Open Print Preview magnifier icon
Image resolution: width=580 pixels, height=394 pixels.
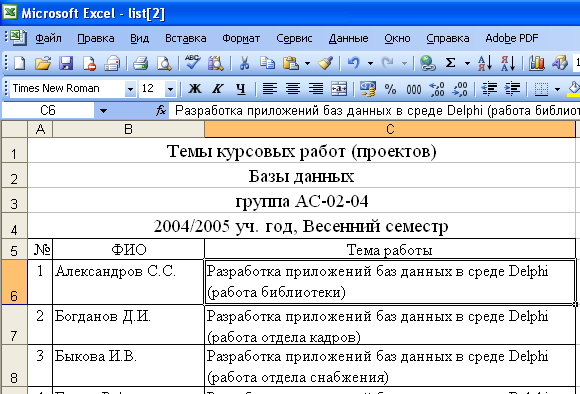164,63
